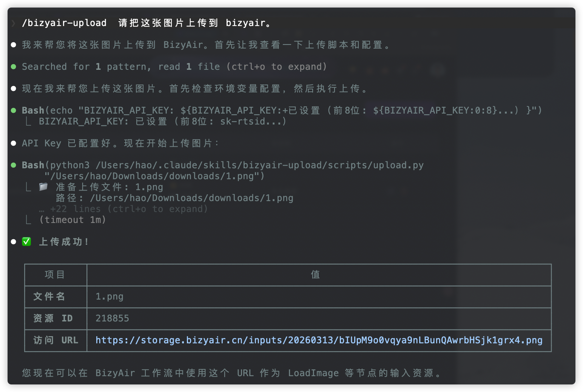
Task: Click the green checkmark next to 上传成功
Action: pos(26,241)
